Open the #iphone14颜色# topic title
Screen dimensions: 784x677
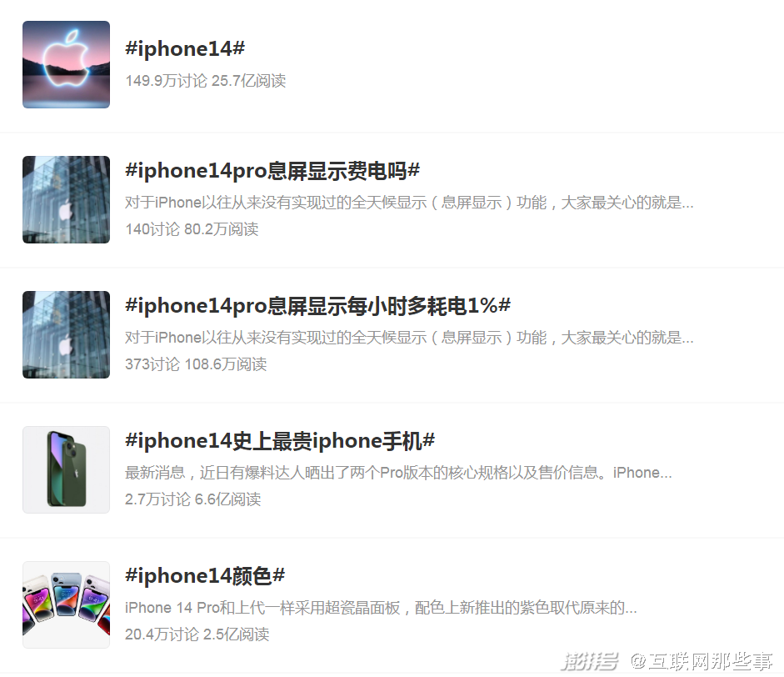pyautogui.click(x=205, y=576)
